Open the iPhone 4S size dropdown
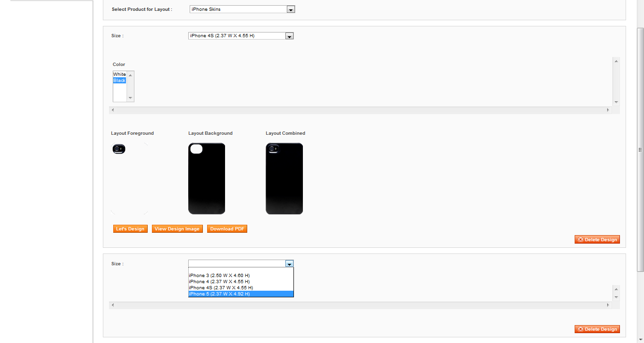644x343 pixels. 241,36
